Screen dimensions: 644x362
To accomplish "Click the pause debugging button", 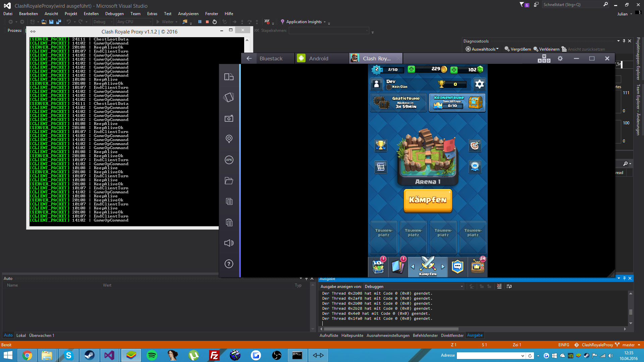I will tap(200, 22).
